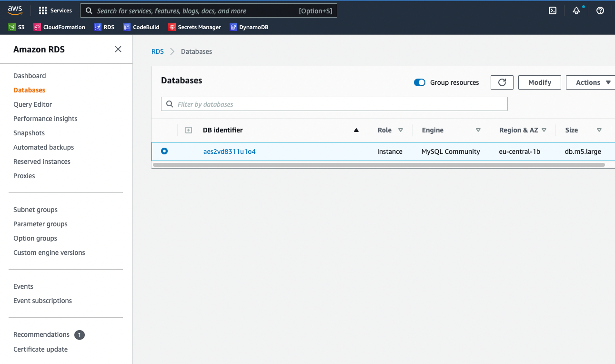Open the CloudShell terminal icon

coord(553,10)
